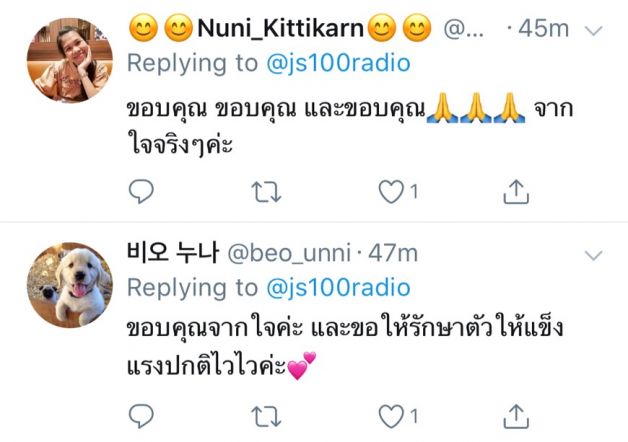Like Nuni_Kittikarn's tweet with one like
This screenshot has width=628, height=442.
pyautogui.click(x=398, y=192)
